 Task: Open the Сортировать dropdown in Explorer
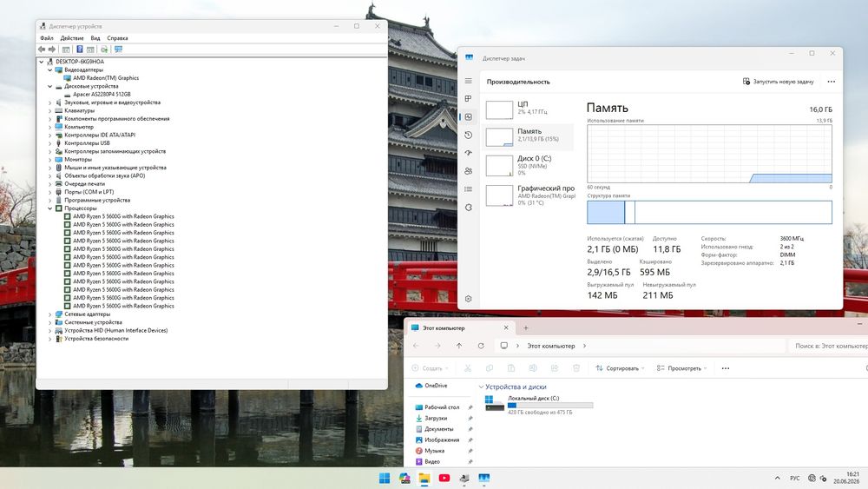coord(620,368)
